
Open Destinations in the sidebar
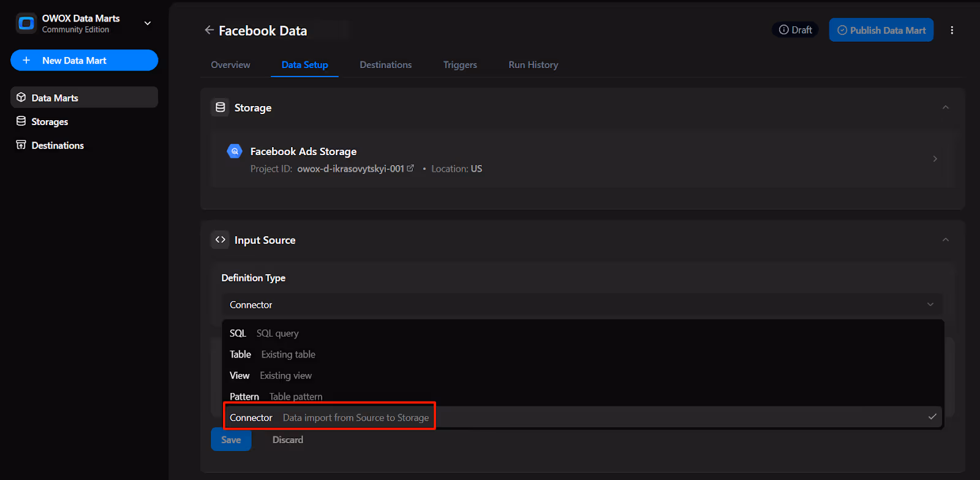(85, 145)
